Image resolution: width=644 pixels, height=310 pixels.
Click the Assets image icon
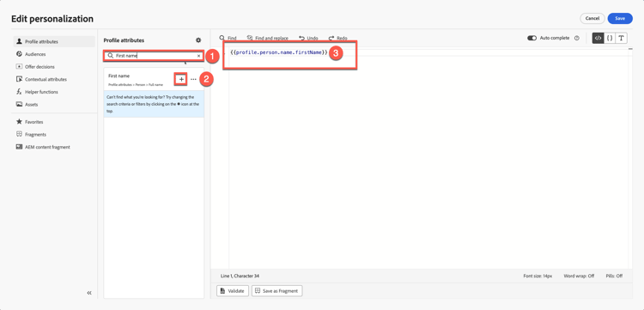(19, 104)
